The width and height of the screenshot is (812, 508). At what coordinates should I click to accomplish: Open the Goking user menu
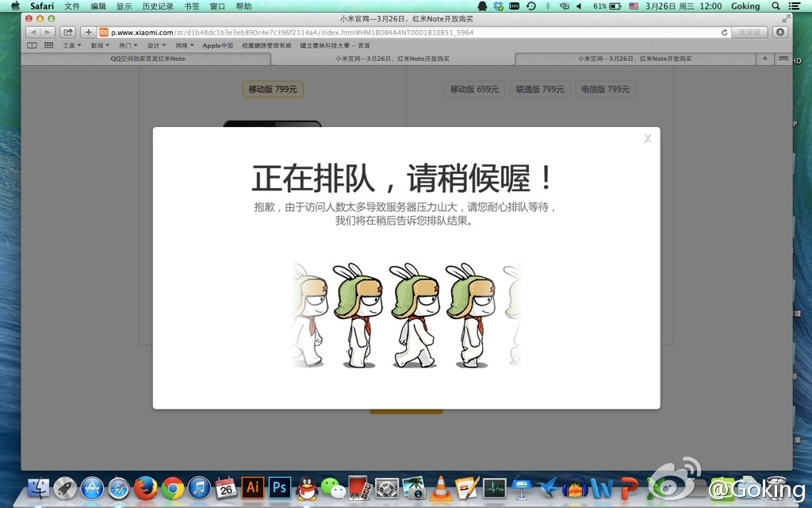coord(745,6)
